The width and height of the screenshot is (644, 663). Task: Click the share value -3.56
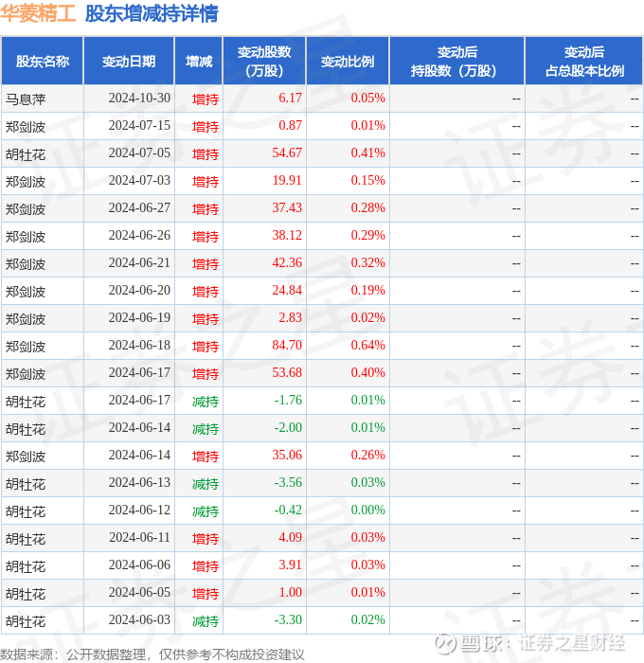click(288, 483)
